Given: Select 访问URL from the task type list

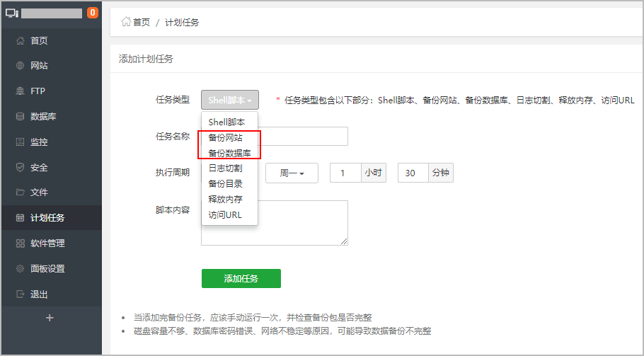Looking at the screenshot, I should coord(229,214).
